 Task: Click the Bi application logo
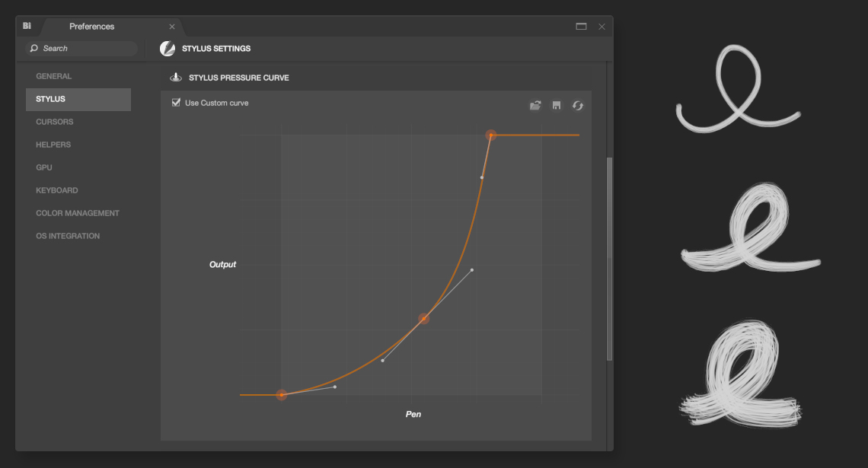pyautogui.click(x=27, y=26)
